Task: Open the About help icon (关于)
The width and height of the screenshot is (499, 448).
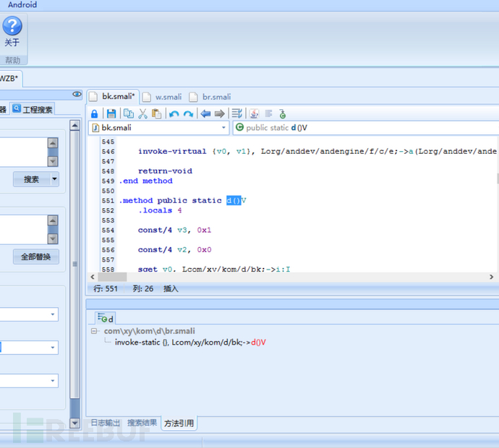Action: point(12,26)
